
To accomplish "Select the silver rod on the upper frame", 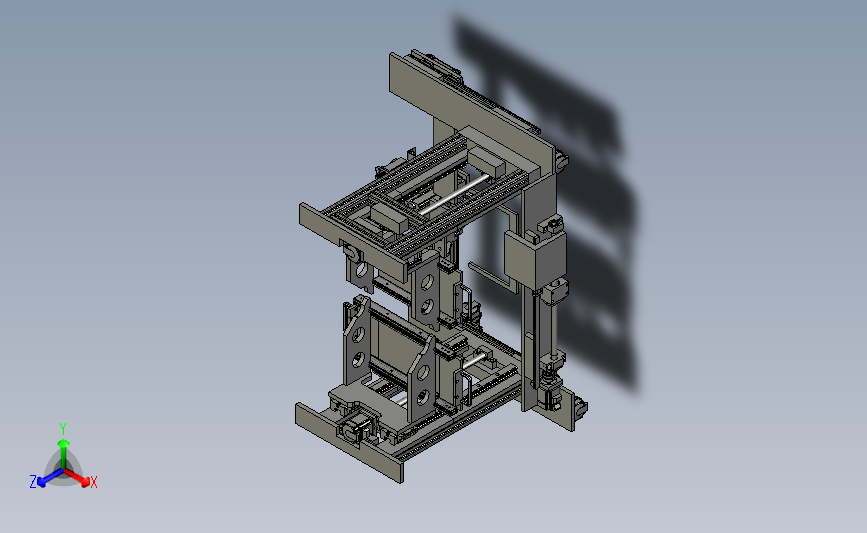I will click(x=453, y=194).
